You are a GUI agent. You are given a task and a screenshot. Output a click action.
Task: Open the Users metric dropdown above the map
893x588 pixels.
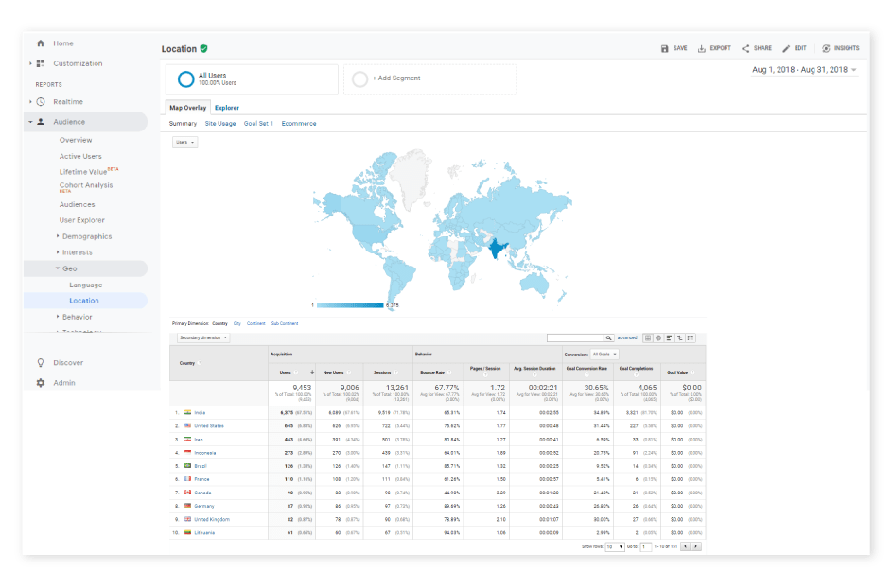pyautogui.click(x=185, y=143)
